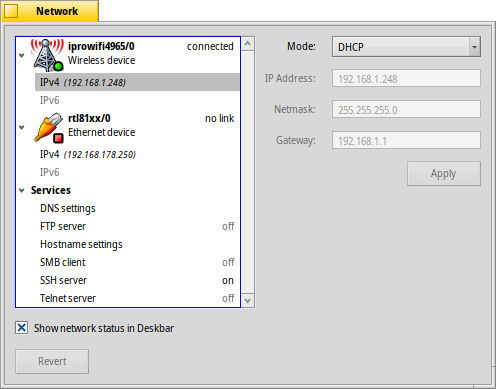Click the iprowifi4965/0 device name

(101, 46)
